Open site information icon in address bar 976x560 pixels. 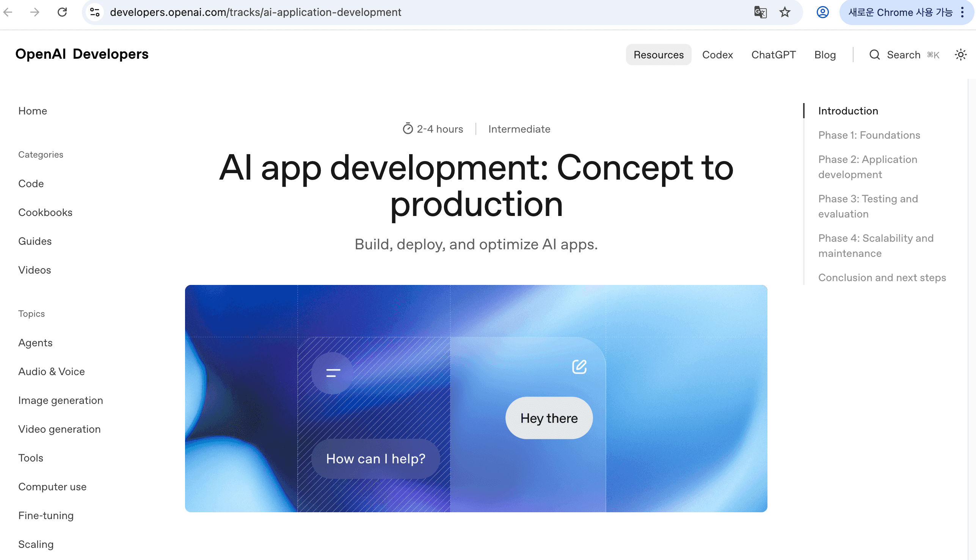coord(95,12)
